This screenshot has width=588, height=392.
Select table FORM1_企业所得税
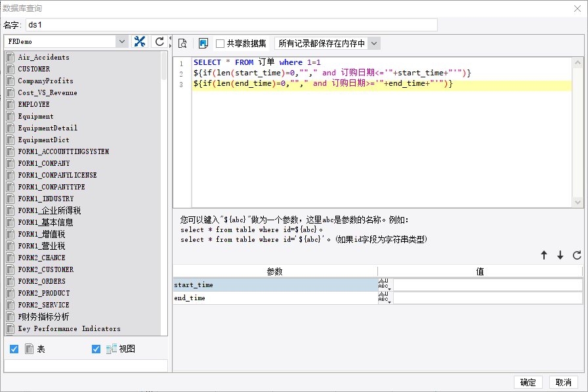coord(49,210)
